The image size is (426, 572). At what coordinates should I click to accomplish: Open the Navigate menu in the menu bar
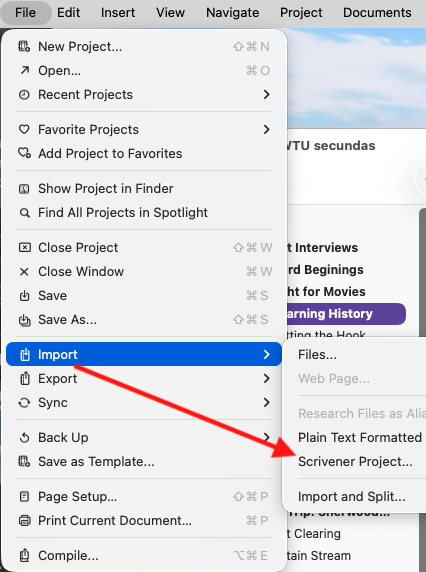point(233,13)
